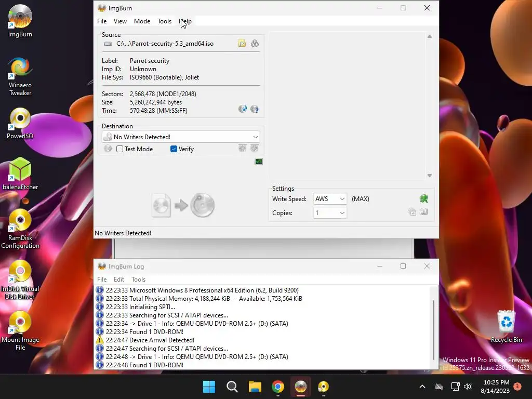This screenshot has height=399, width=532.
Task: Open RamDisk Configuration desktop shortcut
Action: 20,229
